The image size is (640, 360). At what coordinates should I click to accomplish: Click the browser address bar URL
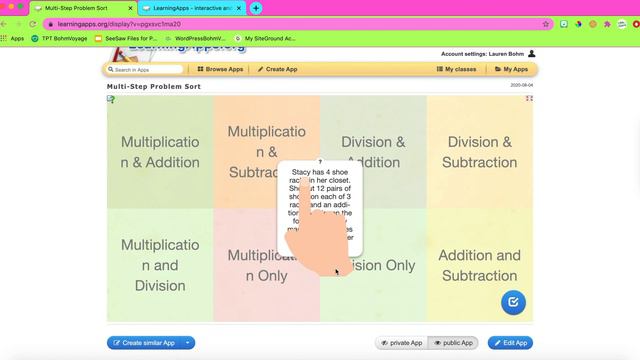click(119, 24)
